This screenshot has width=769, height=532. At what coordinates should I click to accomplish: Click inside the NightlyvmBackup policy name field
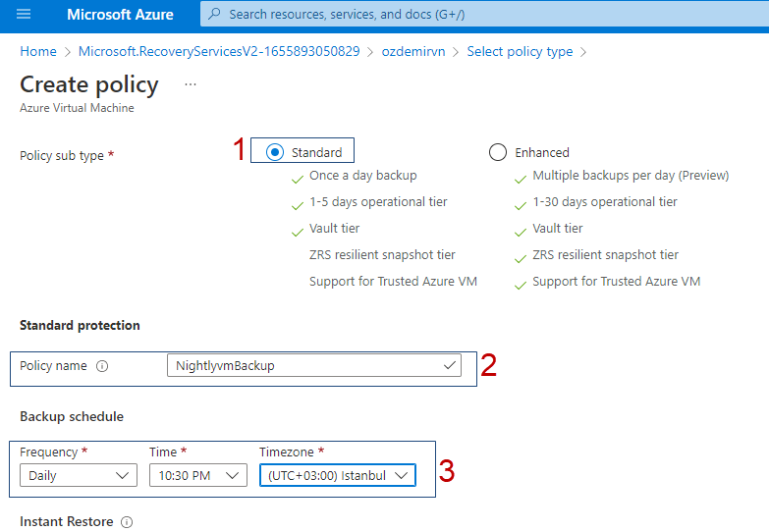point(314,365)
